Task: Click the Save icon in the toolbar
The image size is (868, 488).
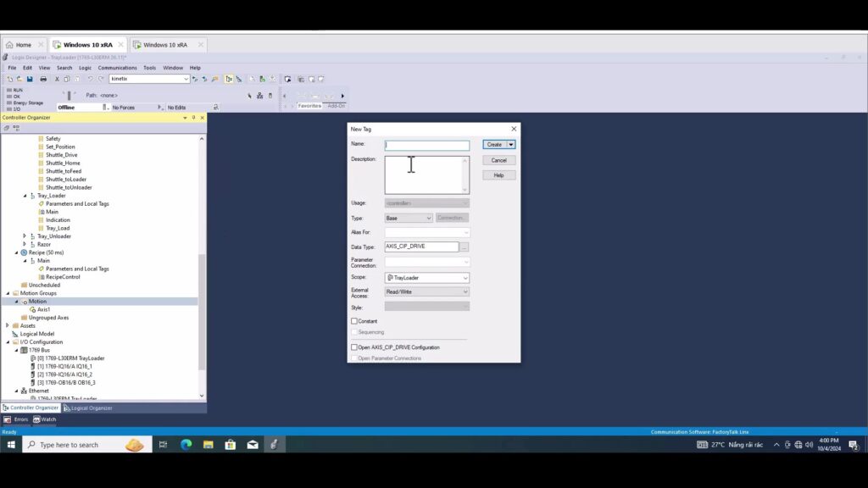Action: (x=30, y=79)
